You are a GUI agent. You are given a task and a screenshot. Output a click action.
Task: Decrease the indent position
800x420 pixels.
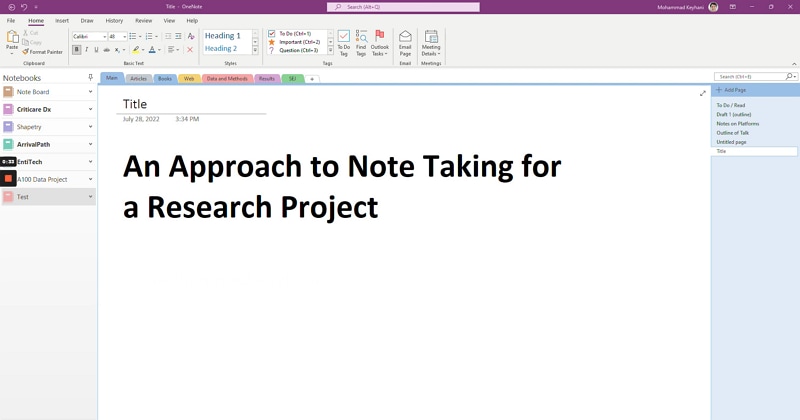tap(168, 36)
